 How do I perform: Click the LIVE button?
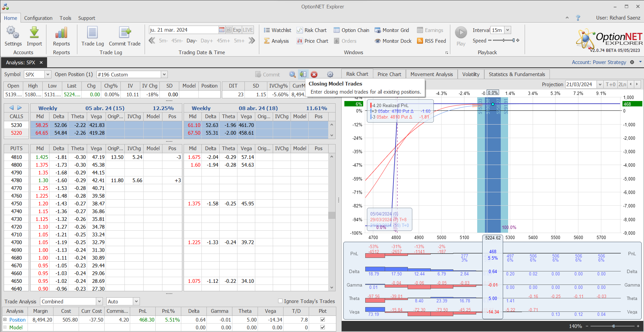248,30
